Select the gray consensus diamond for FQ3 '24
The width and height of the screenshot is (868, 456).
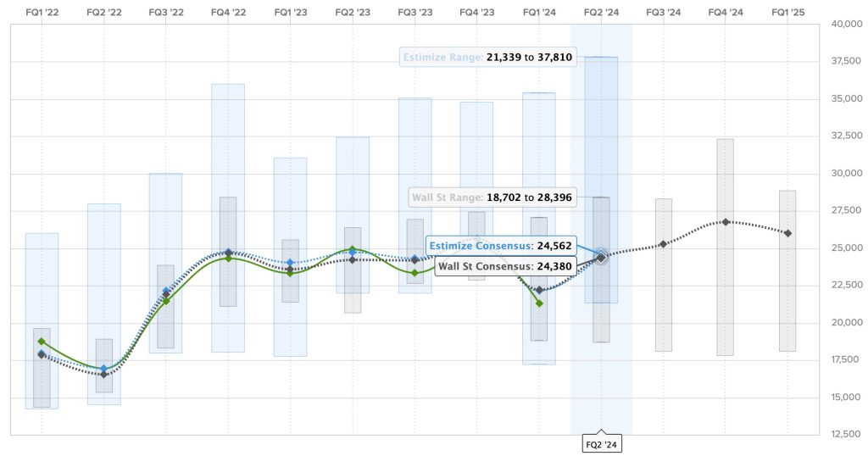(x=663, y=244)
